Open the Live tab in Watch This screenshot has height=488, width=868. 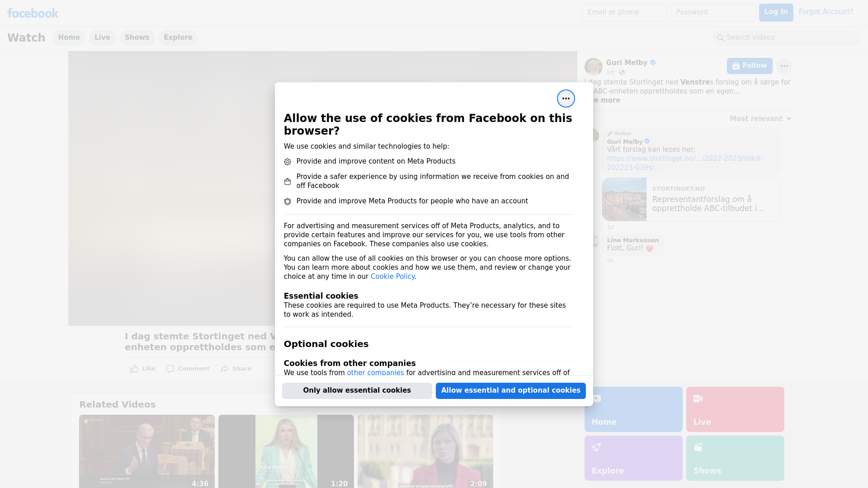click(x=102, y=38)
